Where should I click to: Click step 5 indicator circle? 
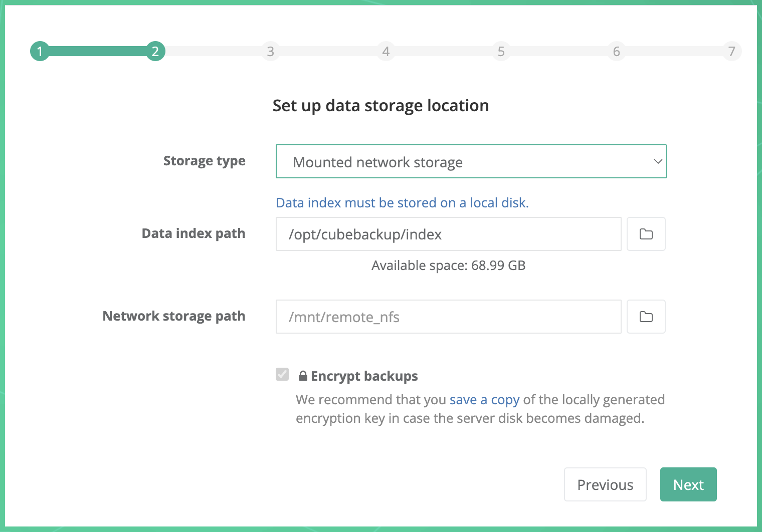pos(501,51)
